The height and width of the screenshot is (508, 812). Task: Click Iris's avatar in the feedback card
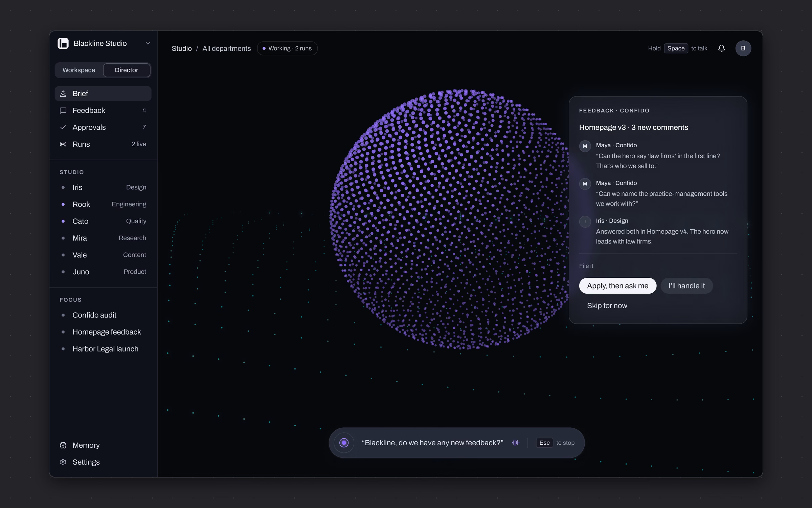pos(585,221)
